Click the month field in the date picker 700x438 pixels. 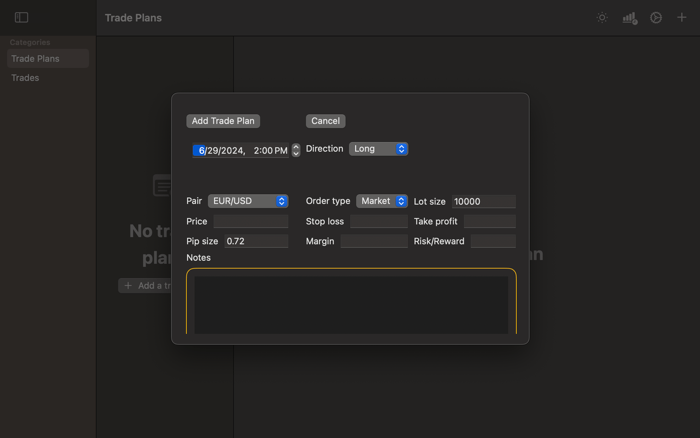(199, 150)
